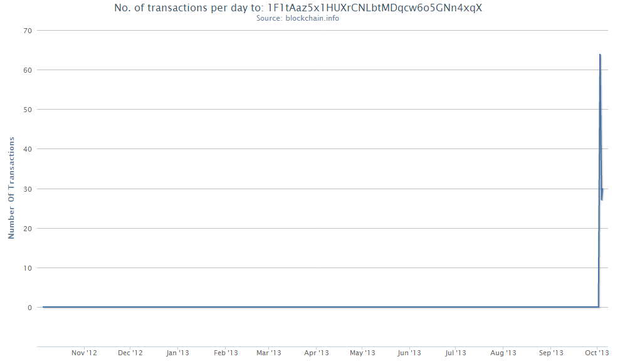Select the Jun '13 x-axis label
620x364 pixels.
pyautogui.click(x=409, y=353)
